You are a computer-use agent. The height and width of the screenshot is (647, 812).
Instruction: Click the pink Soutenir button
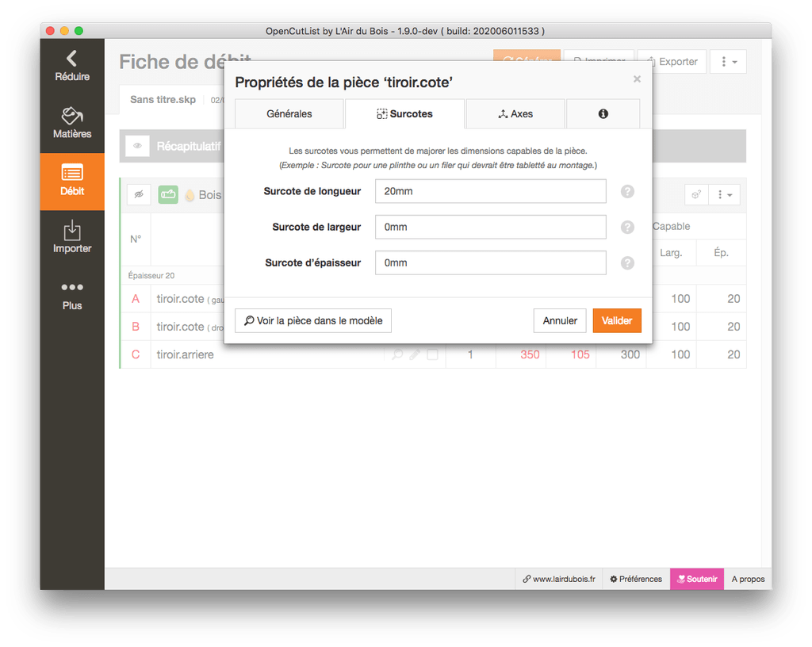point(697,579)
